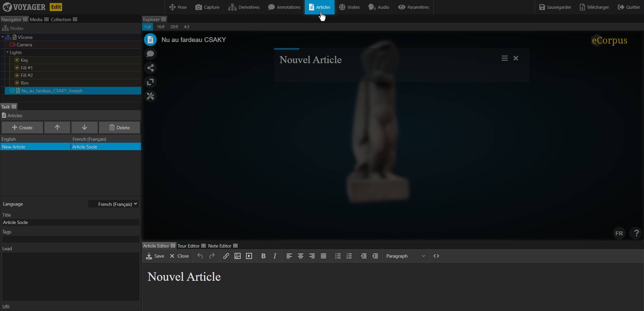This screenshot has width=644, height=311.
Task: Toggle italic formatting
Action: click(275, 256)
